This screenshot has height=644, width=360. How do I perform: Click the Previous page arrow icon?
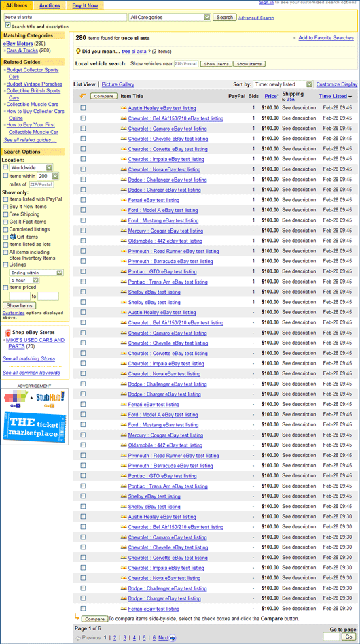click(x=78, y=638)
